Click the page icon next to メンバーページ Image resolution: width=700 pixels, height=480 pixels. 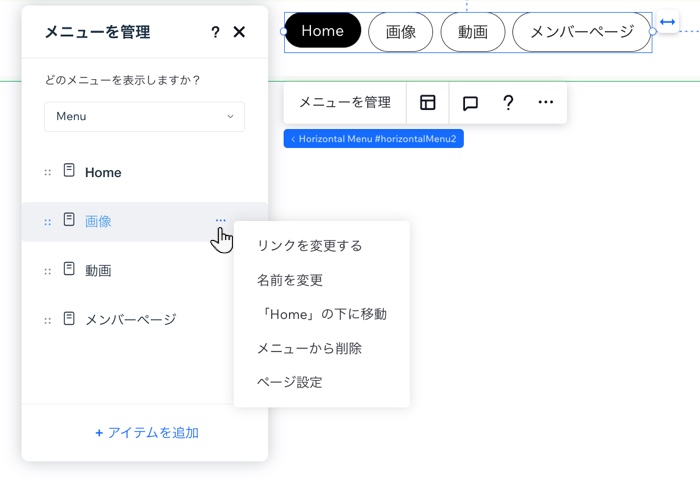[x=69, y=319]
